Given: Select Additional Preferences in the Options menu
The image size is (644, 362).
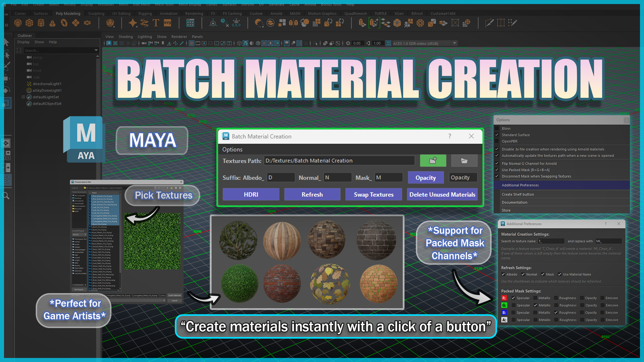Looking at the screenshot, I should click(562, 185).
